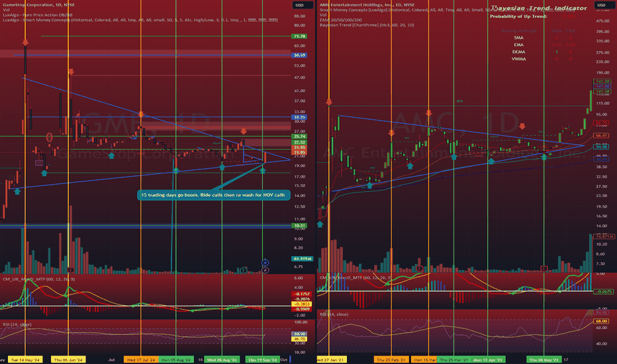Click the -0.3833 MACD value label
617x364 pixels.
[301, 304]
